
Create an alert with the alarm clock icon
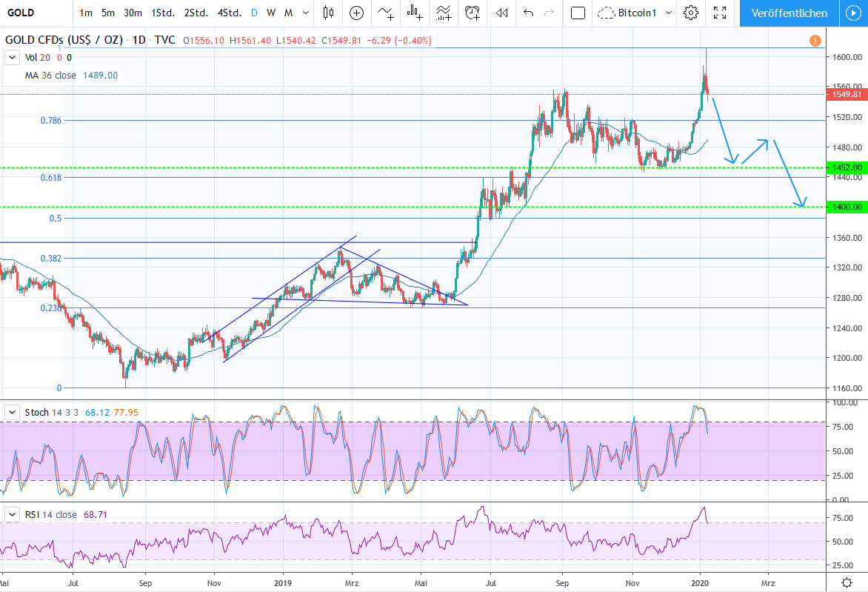click(472, 13)
